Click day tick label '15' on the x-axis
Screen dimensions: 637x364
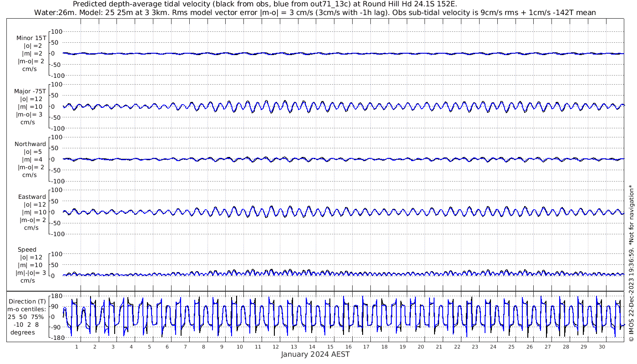click(330, 347)
